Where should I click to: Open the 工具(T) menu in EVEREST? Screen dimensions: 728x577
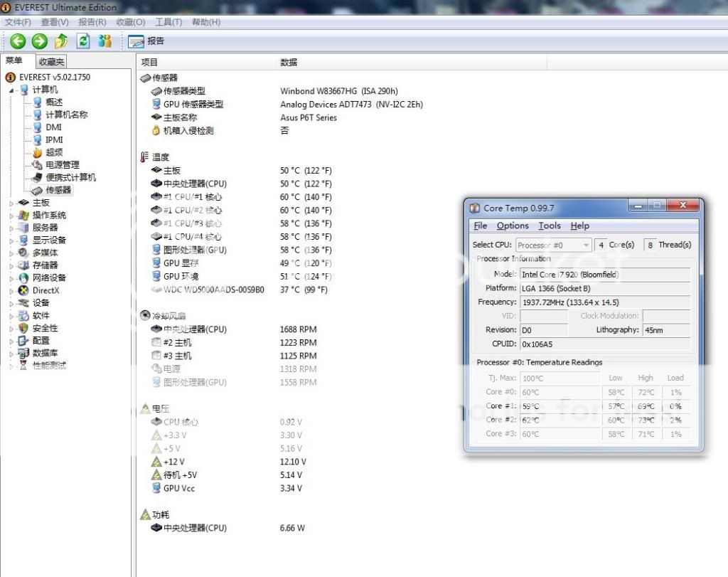(168, 22)
